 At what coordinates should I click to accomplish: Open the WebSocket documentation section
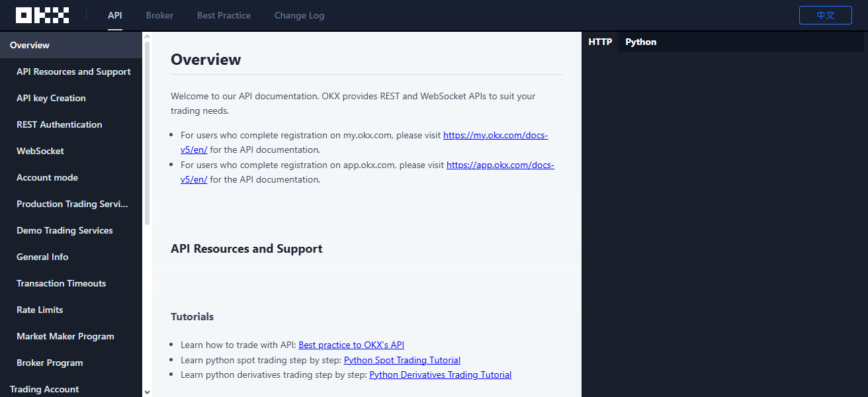click(40, 151)
